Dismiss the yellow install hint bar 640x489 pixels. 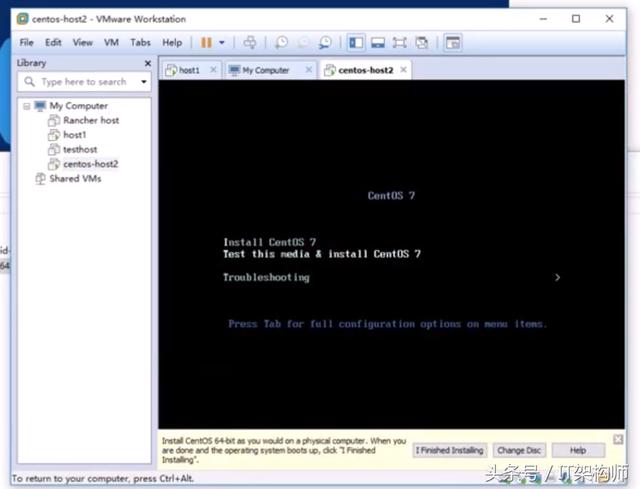(618, 440)
